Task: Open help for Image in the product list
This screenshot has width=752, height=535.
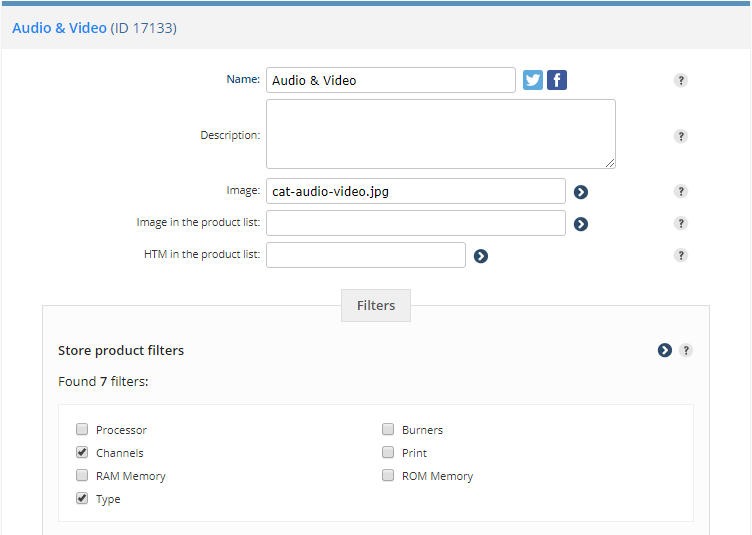Action: (681, 223)
